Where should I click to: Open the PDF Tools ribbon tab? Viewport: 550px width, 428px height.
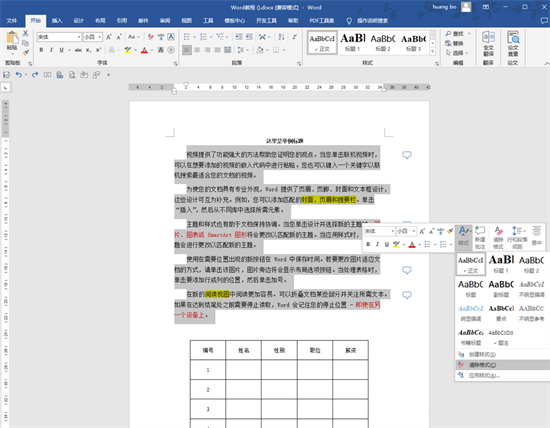[x=322, y=21]
